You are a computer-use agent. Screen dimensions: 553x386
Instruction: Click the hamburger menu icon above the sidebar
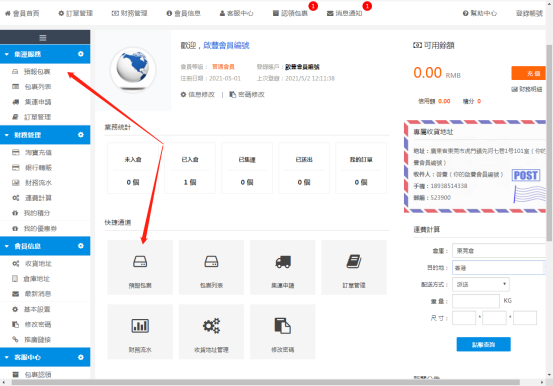click(43, 38)
